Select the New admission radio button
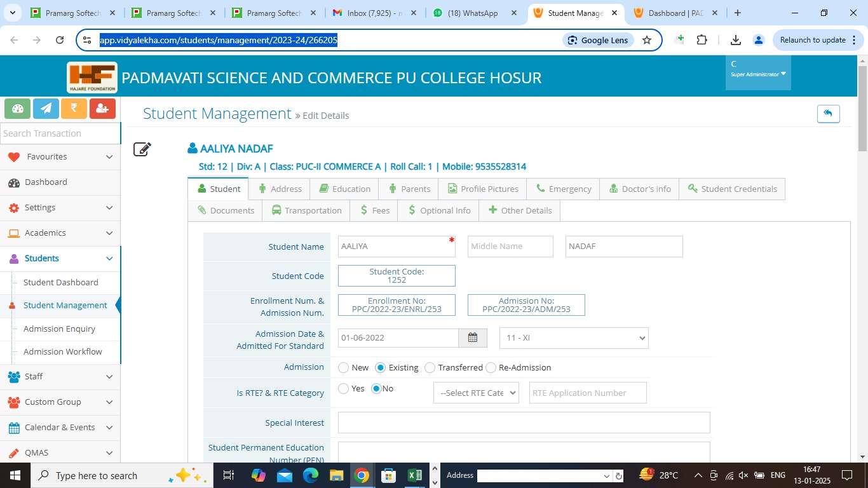Image resolution: width=868 pixels, height=488 pixels. pos(344,367)
